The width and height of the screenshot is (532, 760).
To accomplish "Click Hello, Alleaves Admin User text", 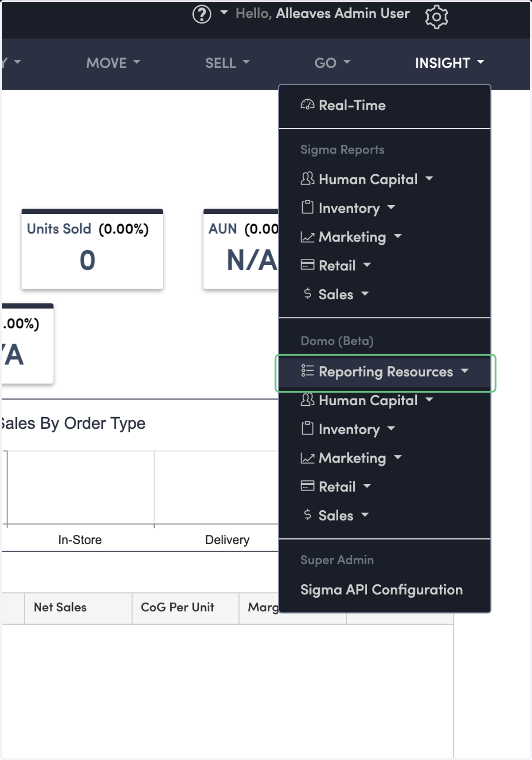I will (323, 13).
